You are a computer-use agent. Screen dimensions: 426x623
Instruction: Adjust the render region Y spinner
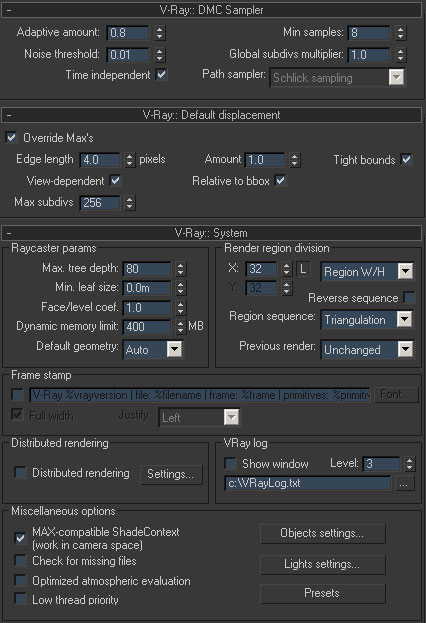pos(287,288)
